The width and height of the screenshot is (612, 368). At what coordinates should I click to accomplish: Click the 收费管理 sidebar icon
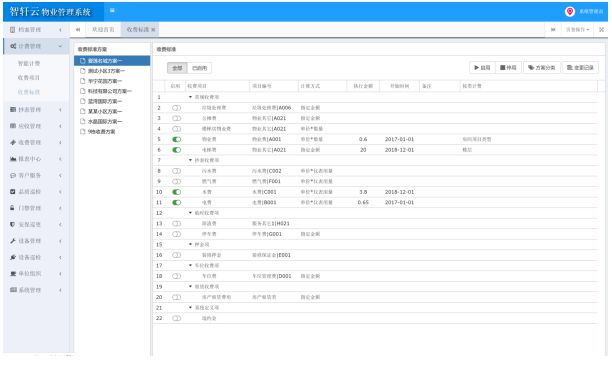click(x=13, y=142)
